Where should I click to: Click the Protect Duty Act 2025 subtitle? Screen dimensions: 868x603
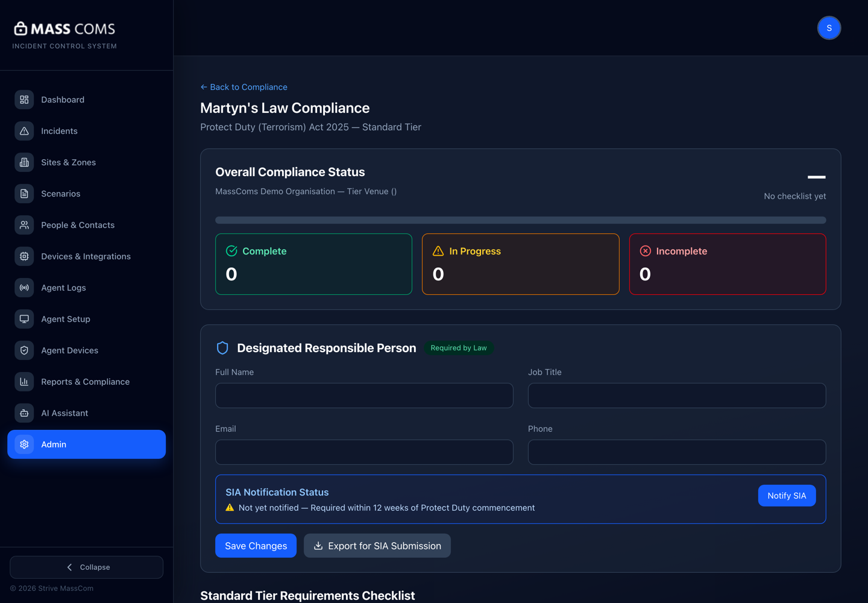click(x=310, y=127)
